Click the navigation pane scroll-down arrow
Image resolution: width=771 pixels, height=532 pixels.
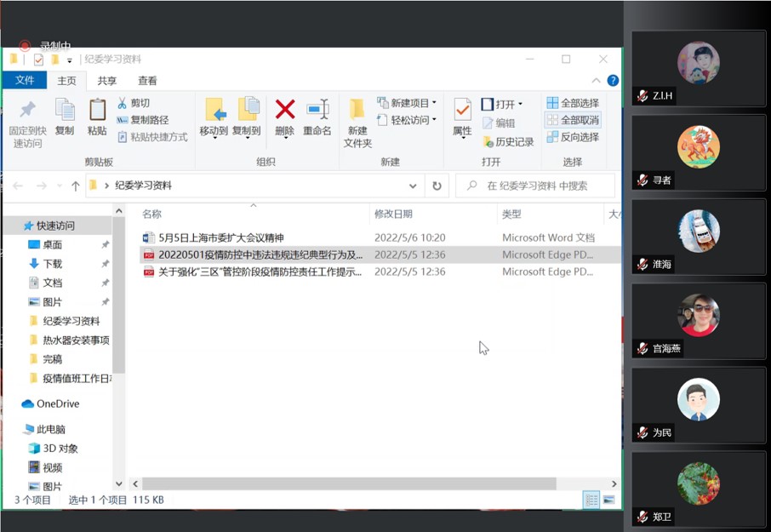click(x=118, y=483)
